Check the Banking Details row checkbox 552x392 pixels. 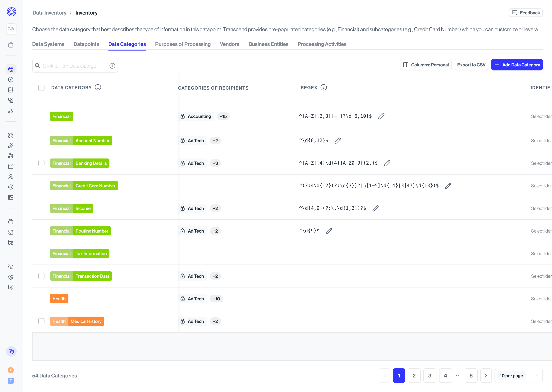point(41,163)
